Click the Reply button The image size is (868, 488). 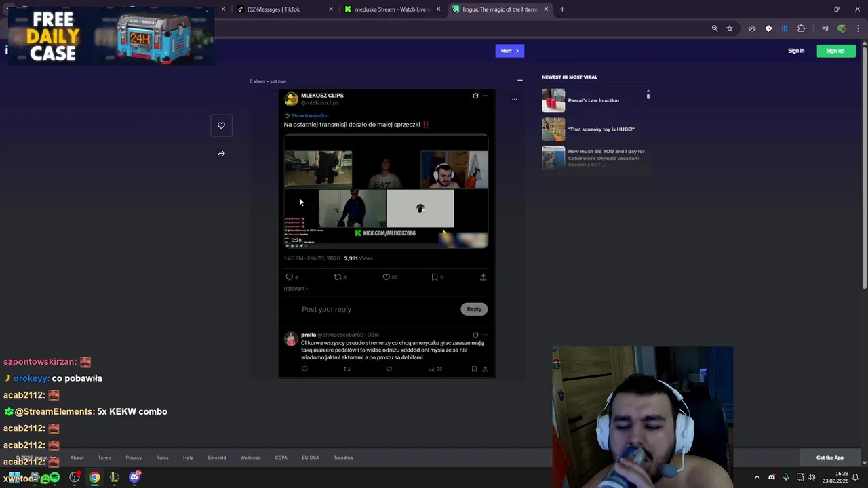(474, 309)
